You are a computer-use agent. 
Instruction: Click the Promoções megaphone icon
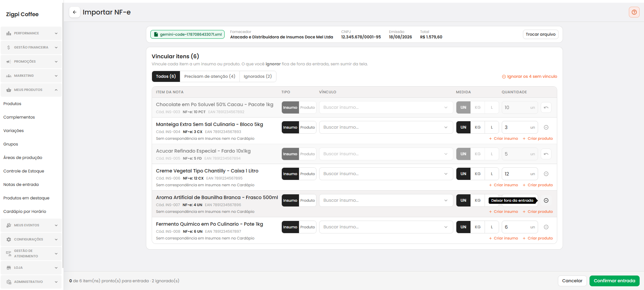tap(9, 62)
